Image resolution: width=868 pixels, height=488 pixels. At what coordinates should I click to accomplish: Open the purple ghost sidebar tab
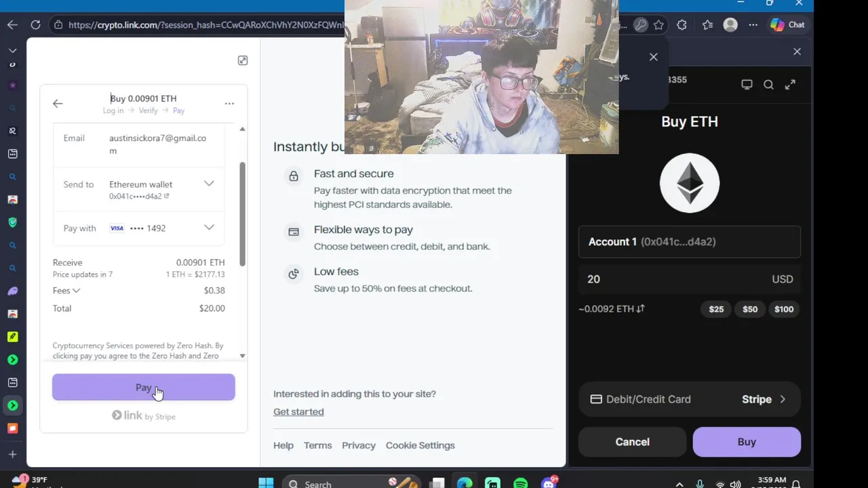coord(12,291)
